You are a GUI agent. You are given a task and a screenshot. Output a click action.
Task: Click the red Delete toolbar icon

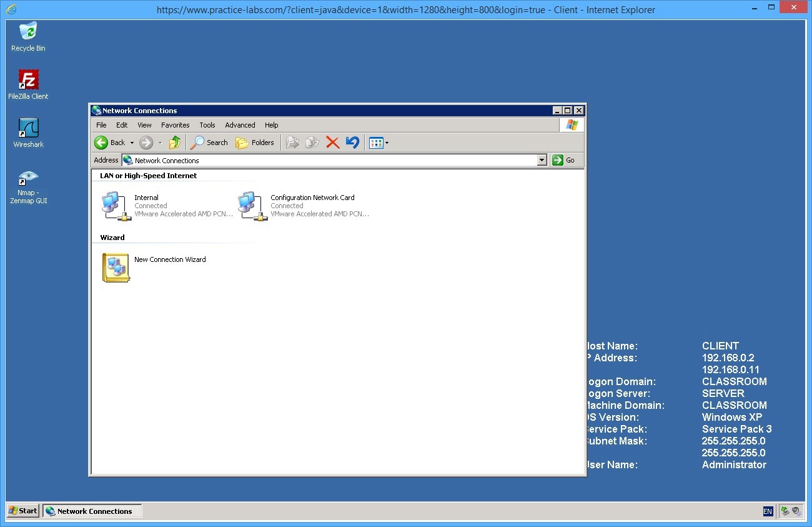pos(332,143)
